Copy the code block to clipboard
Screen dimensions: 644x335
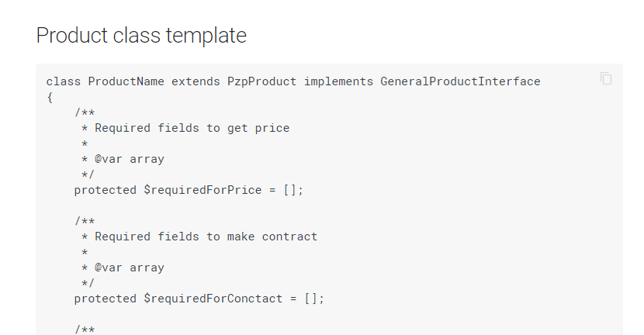pos(606,78)
